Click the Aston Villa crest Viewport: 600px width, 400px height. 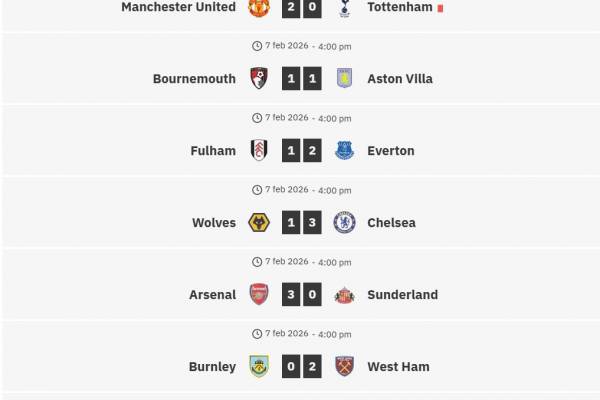click(344, 79)
